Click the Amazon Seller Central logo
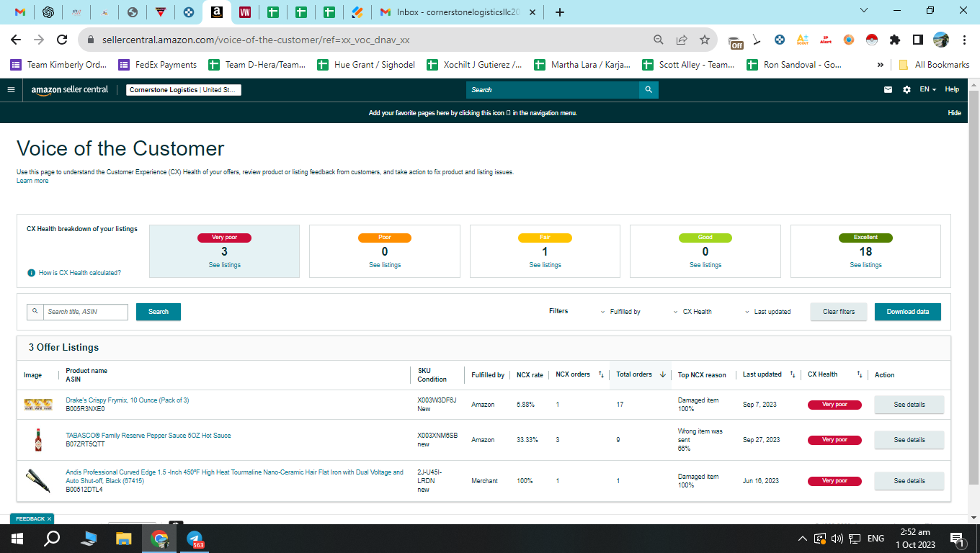Viewport: 980px width, 553px height. 70,90
